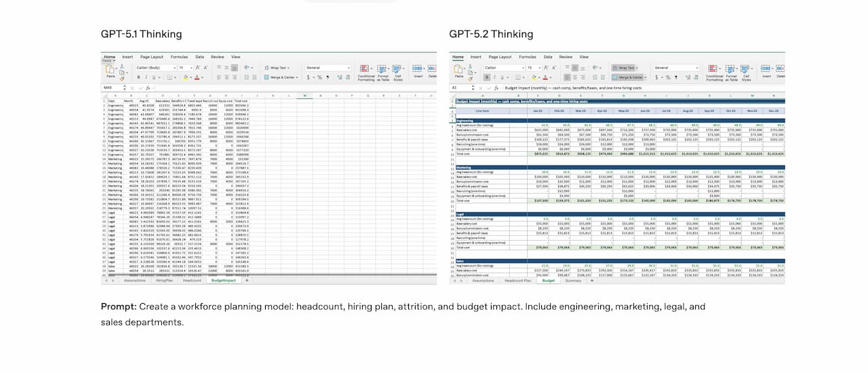Click percent style icon in GPT-5.1 spreadsheet

click(x=319, y=77)
